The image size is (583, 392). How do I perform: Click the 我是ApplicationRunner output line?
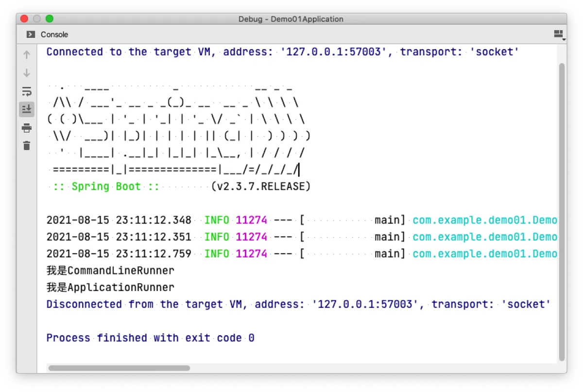[x=110, y=287]
